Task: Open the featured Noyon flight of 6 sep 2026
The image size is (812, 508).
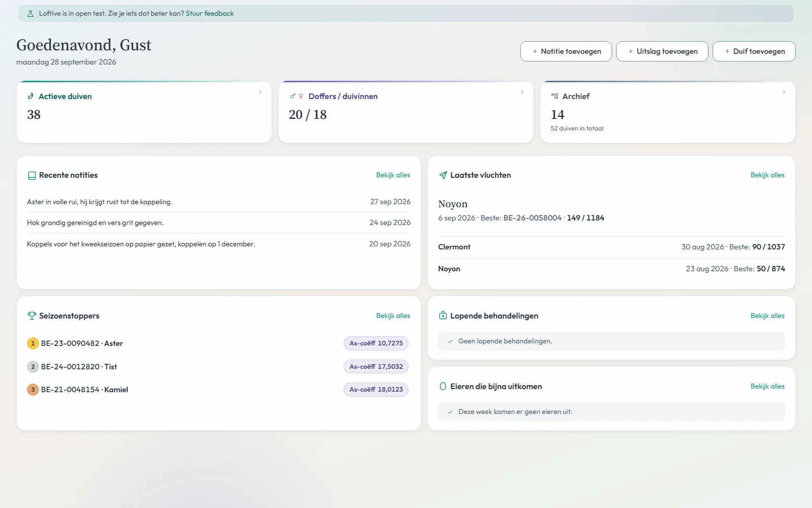Action: 612,210
